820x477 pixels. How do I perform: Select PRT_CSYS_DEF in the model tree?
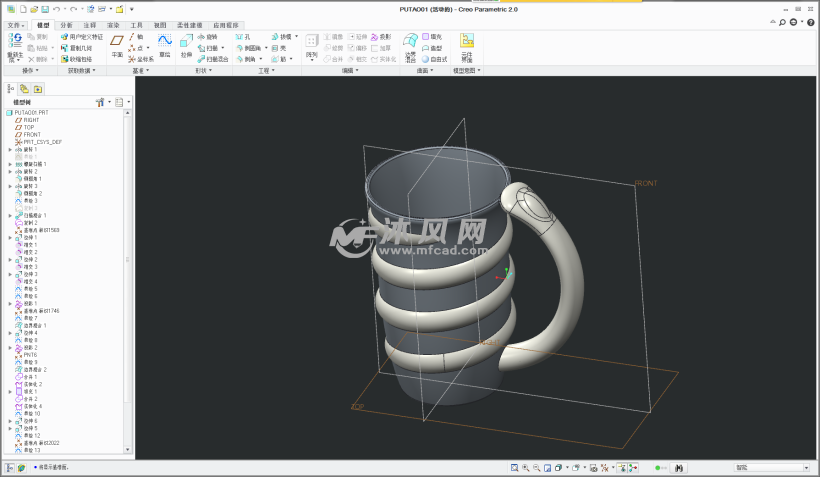[x=42, y=142]
